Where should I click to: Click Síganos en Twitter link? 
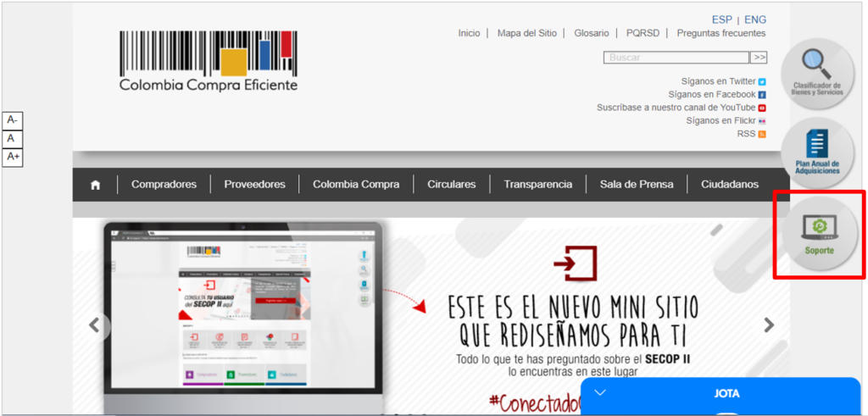(719, 82)
